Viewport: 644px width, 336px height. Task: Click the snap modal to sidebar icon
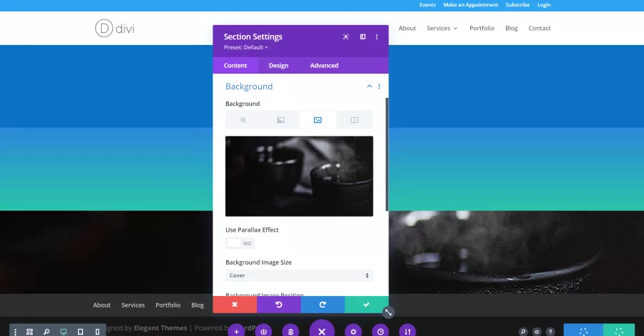[363, 36]
